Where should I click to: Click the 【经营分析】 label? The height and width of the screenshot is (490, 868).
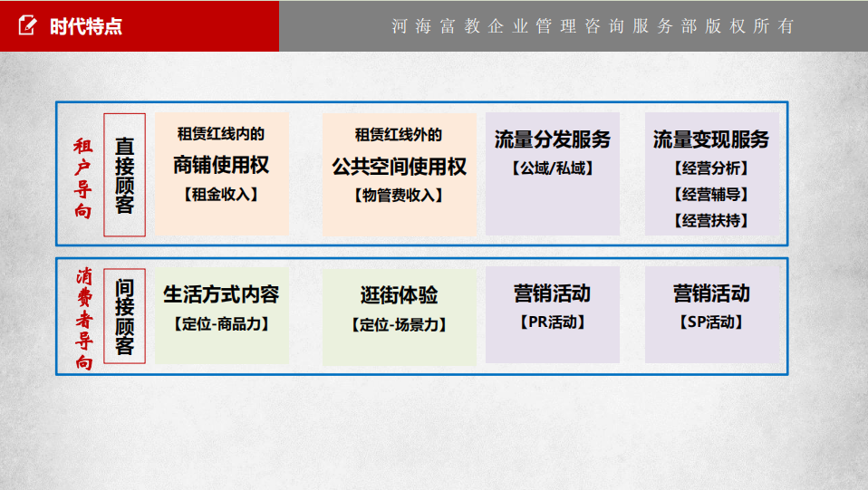tap(711, 168)
